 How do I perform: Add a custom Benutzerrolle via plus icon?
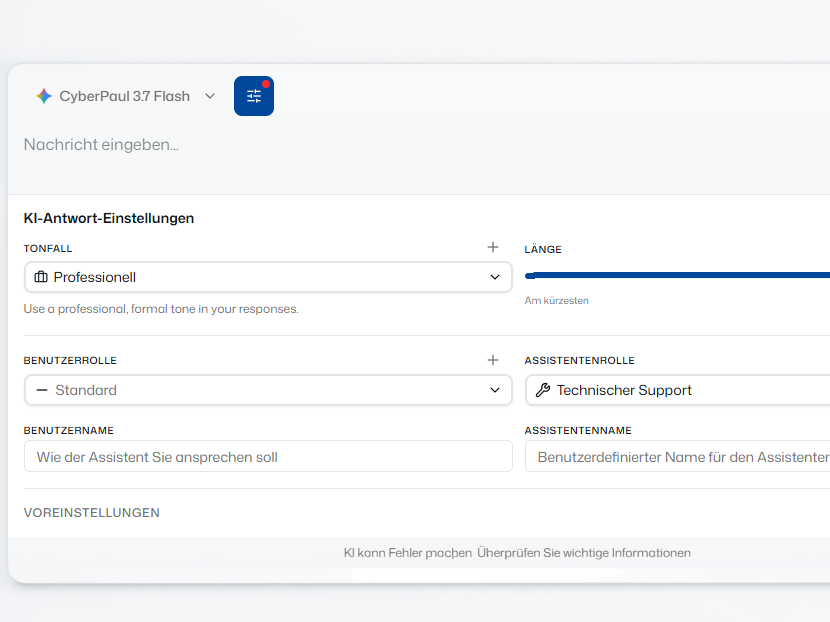[x=493, y=360]
